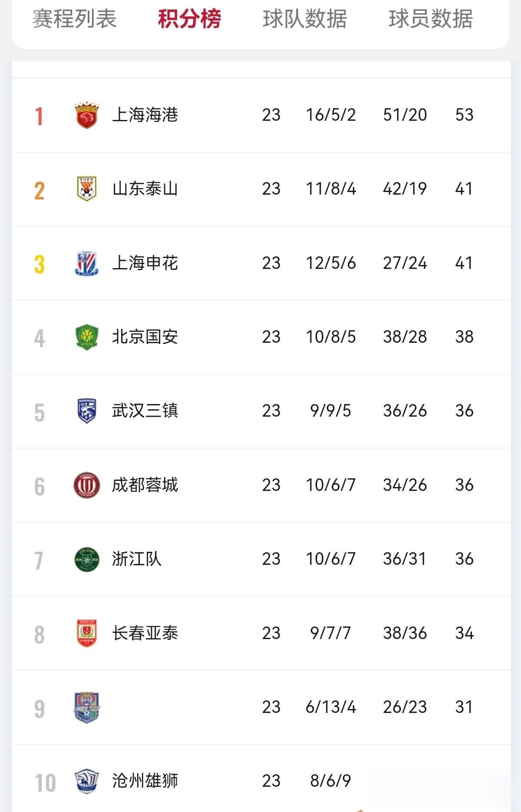The height and width of the screenshot is (812, 521).
Task: Open the 山东泰山 team name link
Action: (145, 189)
